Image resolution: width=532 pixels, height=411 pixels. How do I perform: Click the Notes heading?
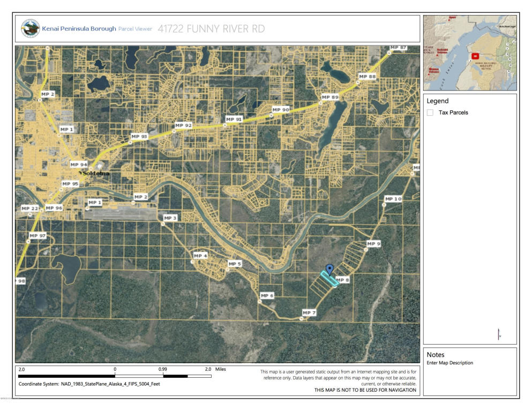coord(436,355)
